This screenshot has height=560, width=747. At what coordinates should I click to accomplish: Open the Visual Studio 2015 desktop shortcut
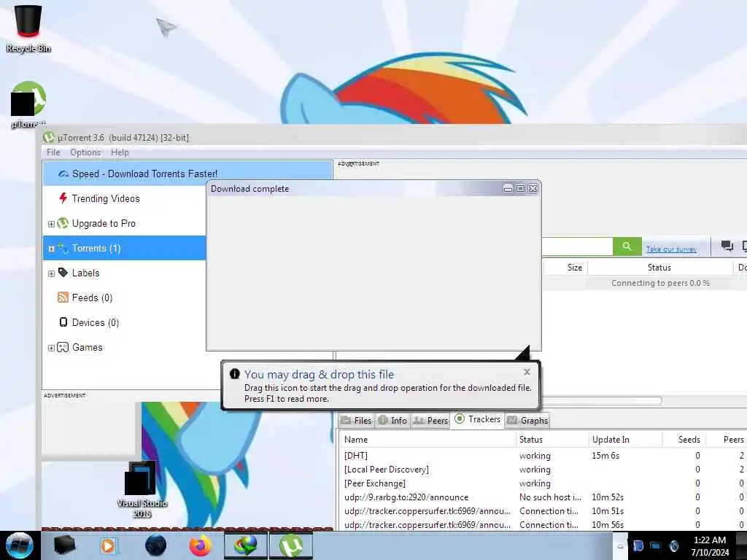142,489
